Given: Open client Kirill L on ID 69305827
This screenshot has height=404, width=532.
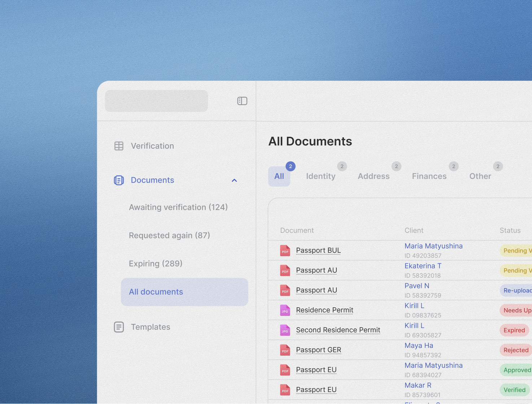Looking at the screenshot, I should (414, 325).
